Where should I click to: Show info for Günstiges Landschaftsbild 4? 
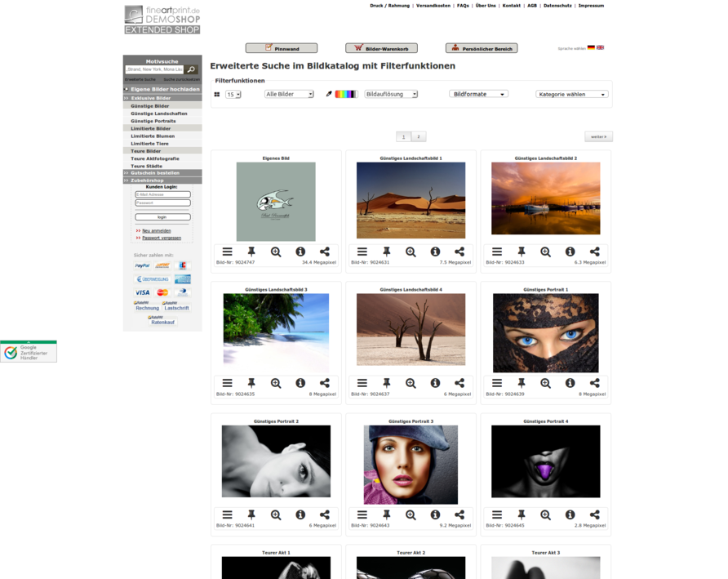(435, 383)
